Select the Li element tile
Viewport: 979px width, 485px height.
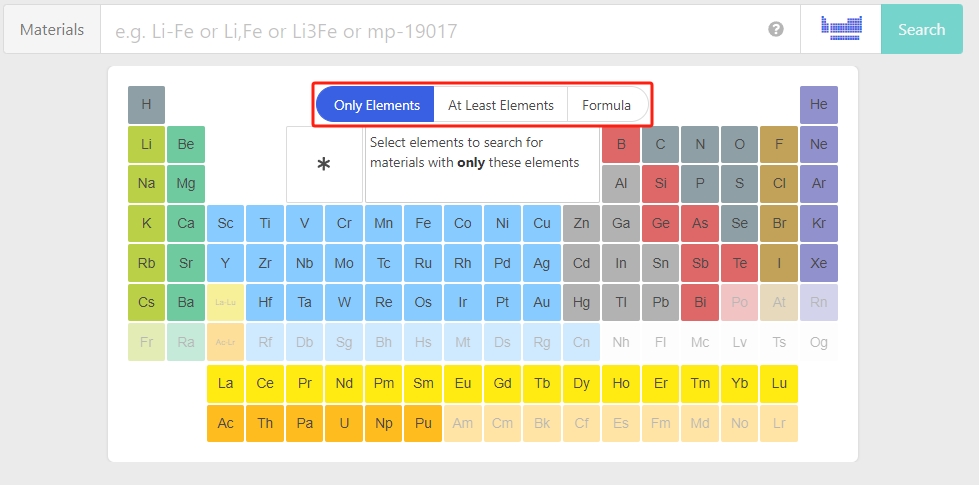146,145
